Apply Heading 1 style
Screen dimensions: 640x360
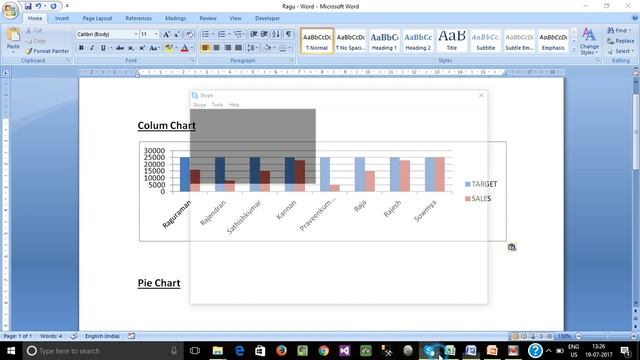384,41
